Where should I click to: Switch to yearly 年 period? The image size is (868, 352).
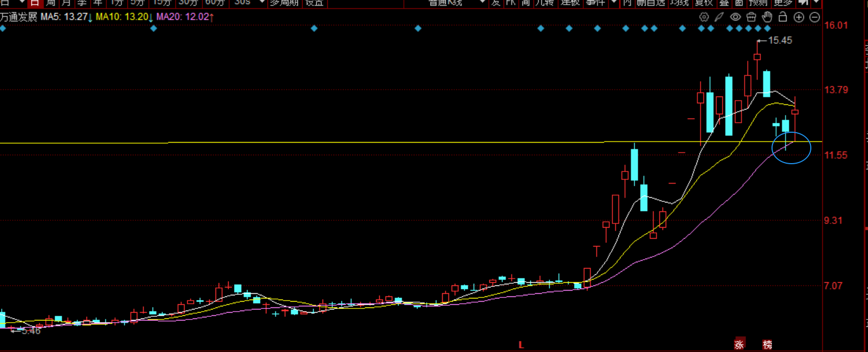pos(98,3)
